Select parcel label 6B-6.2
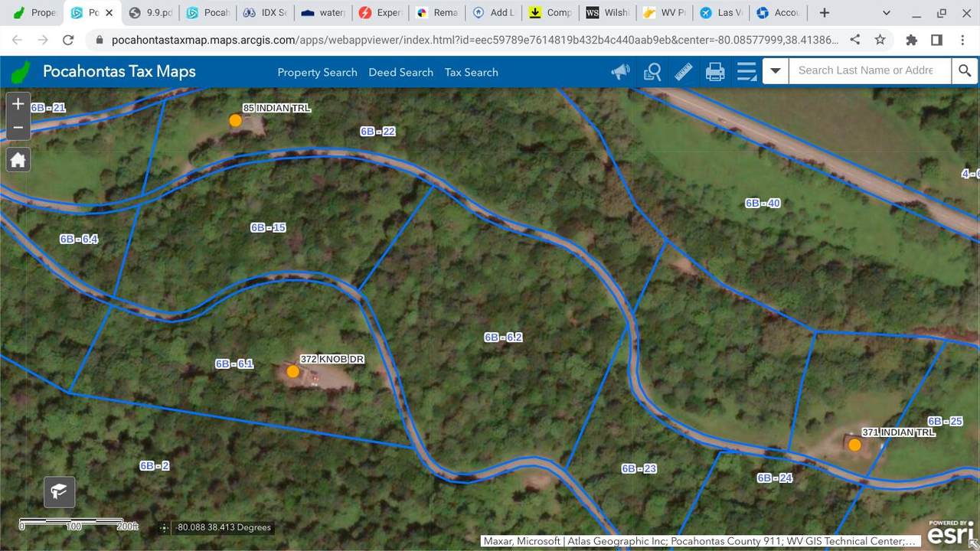Image resolution: width=980 pixels, height=551 pixels. (503, 337)
